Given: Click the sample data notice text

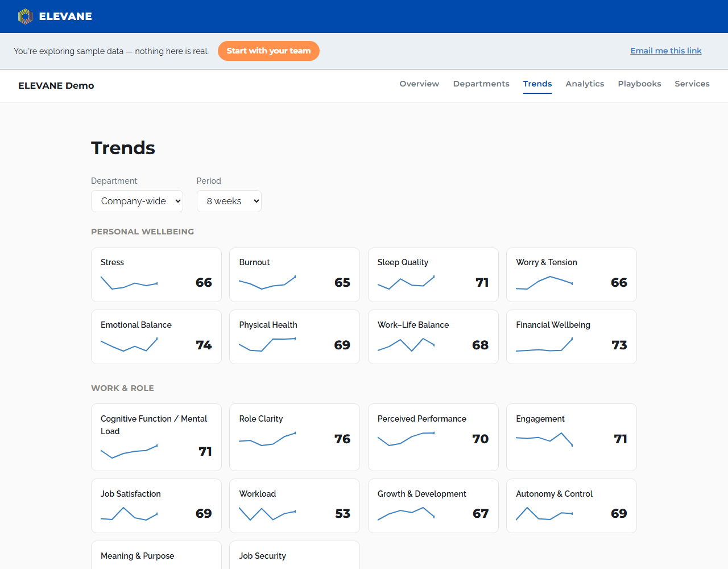Looking at the screenshot, I should 111,51.
